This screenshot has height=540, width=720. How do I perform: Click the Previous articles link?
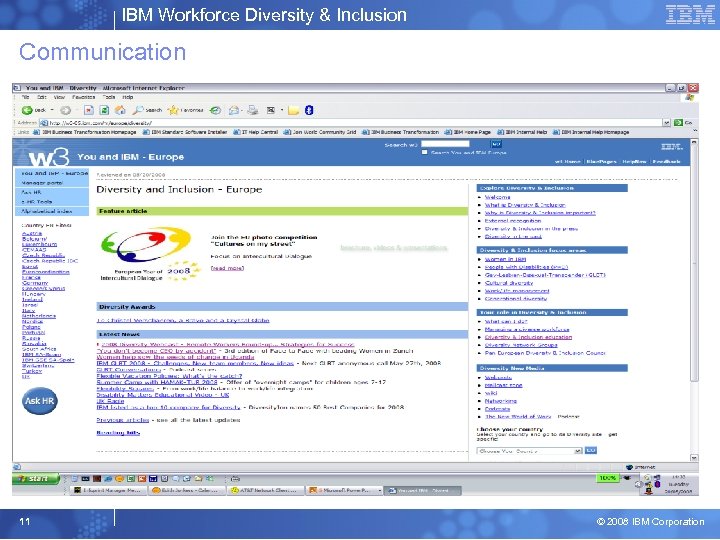(x=123, y=420)
